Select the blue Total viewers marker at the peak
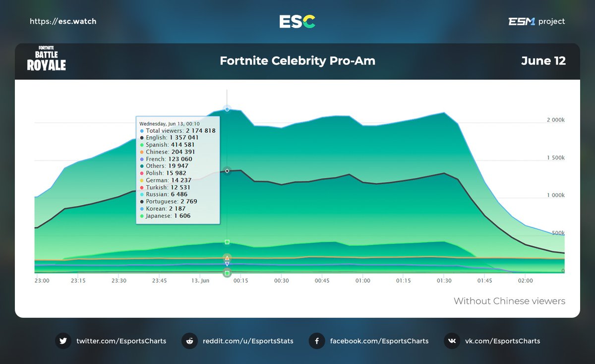The image size is (595, 364). [227, 109]
